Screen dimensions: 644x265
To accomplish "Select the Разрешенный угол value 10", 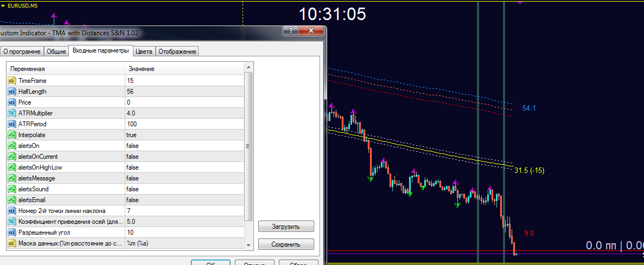I will 184,232.
